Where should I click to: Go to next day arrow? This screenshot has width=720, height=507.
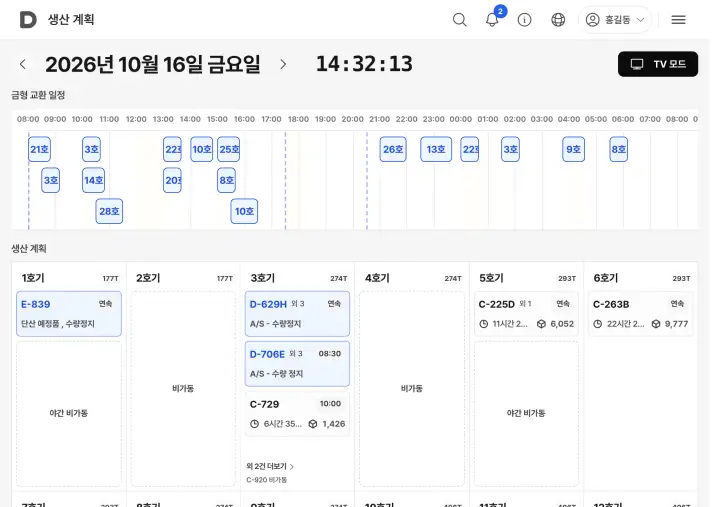pos(283,64)
